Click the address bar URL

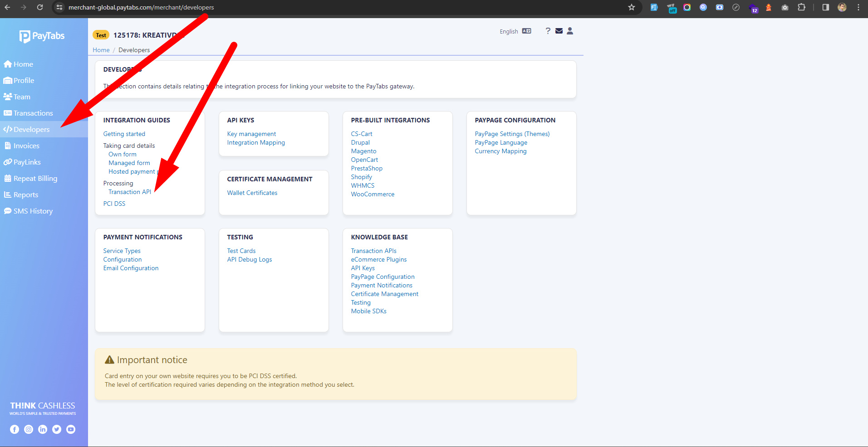141,7
